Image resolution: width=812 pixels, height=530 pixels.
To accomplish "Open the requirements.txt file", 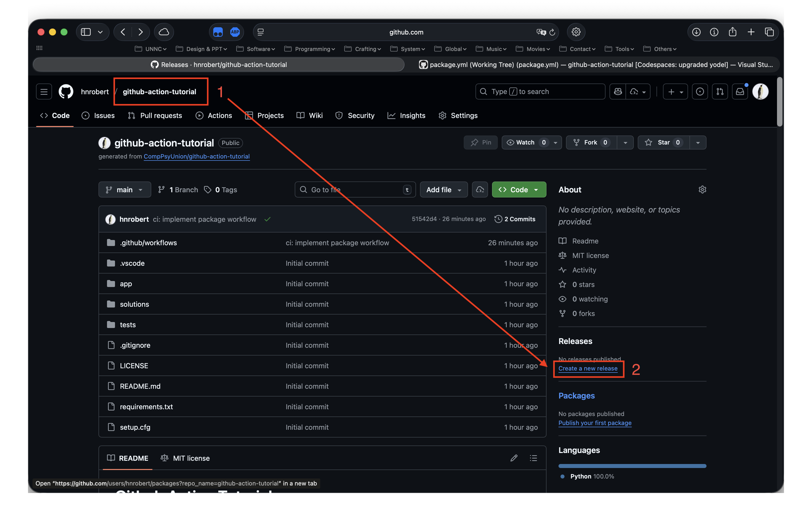I will [x=146, y=406].
